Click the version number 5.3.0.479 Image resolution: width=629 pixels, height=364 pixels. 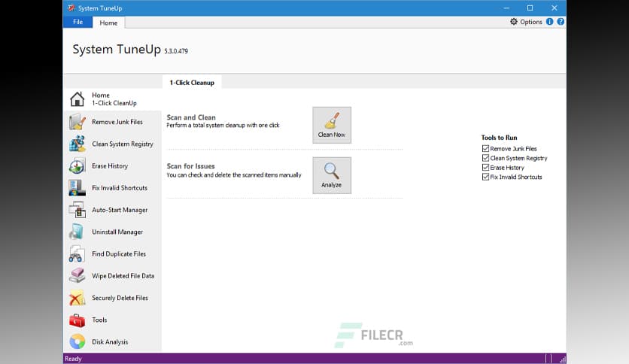[x=176, y=51]
